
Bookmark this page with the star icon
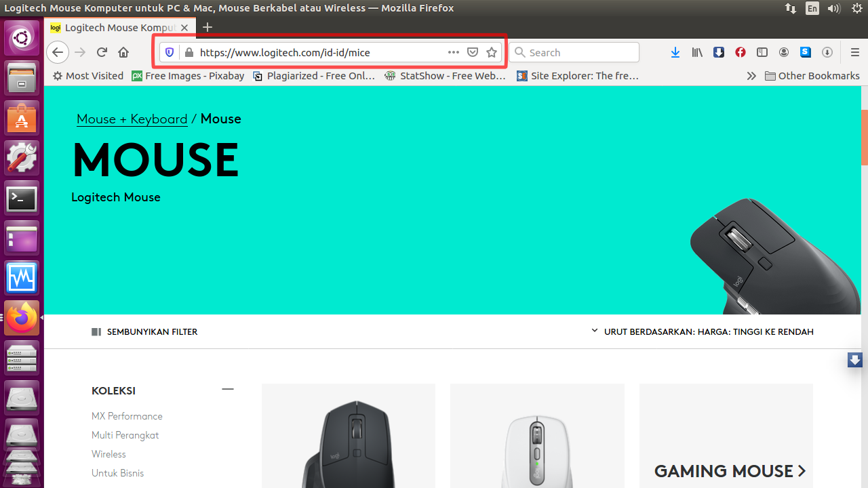[491, 52]
